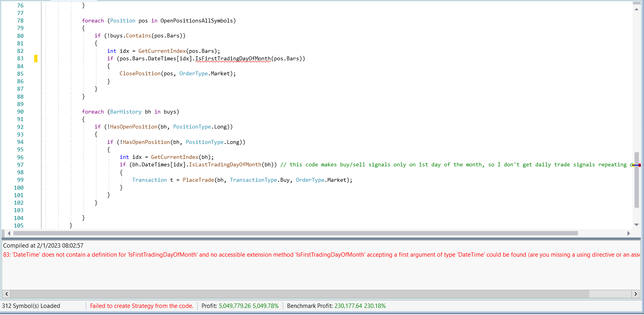Click the error pane's scroll right arrow

(x=635, y=294)
